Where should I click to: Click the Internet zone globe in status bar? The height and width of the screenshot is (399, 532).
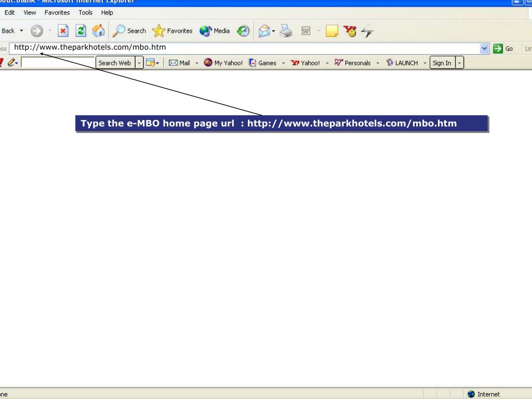pyautogui.click(x=471, y=394)
